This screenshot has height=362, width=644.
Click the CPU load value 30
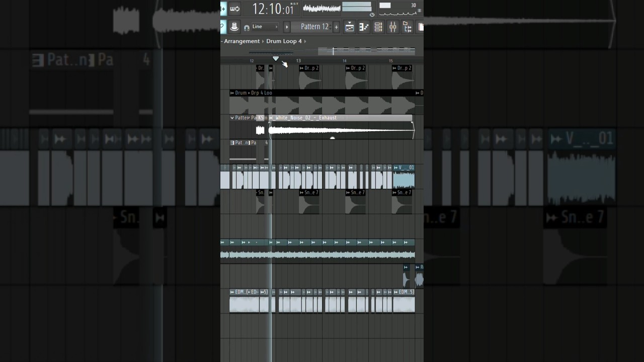click(414, 5)
